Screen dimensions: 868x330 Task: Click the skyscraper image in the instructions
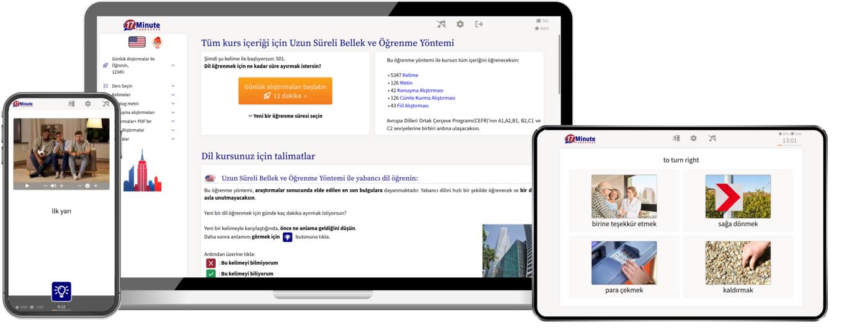tap(507, 251)
